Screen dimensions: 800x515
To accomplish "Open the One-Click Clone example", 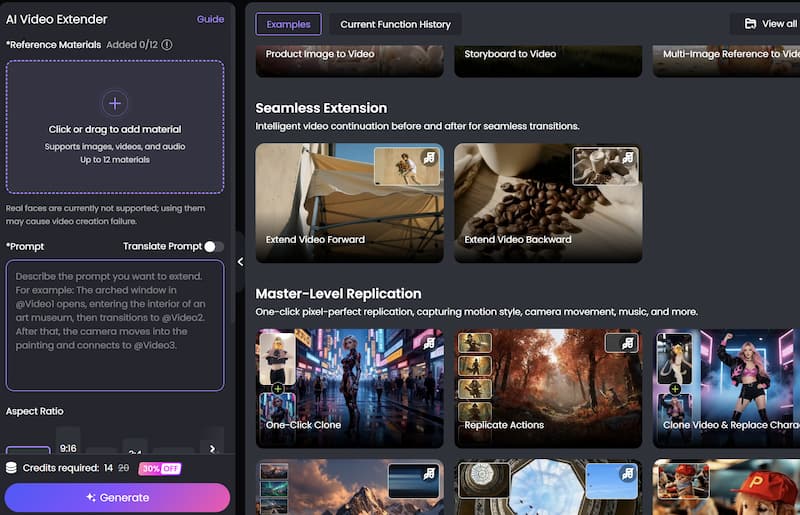I will pyautogui.click(x=349, y=388).
